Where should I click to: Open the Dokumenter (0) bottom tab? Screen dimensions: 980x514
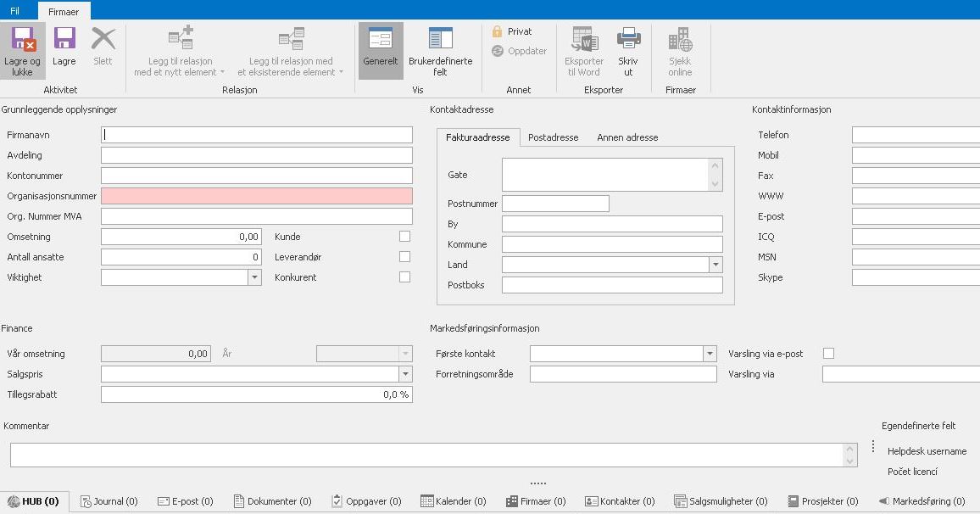[272, 501]
